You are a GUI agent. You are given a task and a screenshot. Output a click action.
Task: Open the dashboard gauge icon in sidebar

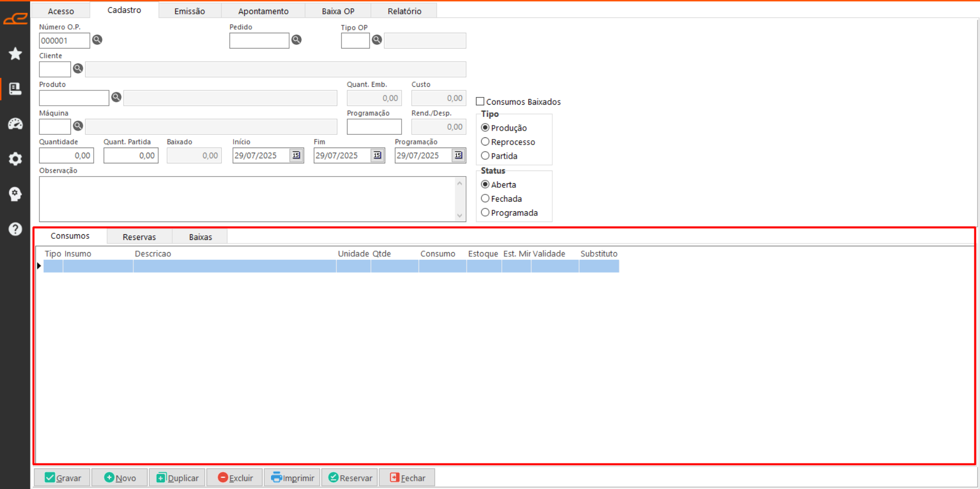[x=15, y=124]
